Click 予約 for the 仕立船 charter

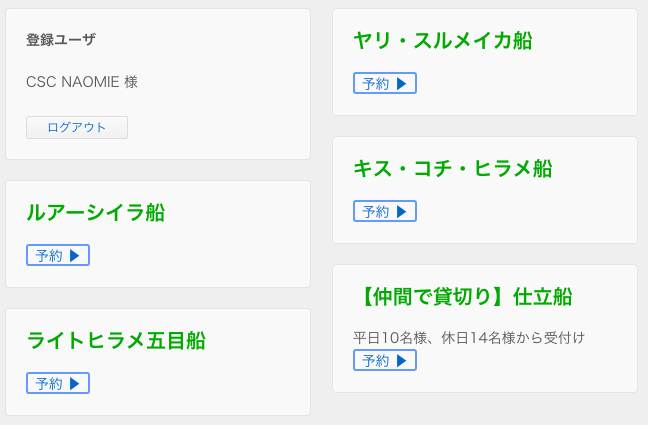[x=385, y=360]
